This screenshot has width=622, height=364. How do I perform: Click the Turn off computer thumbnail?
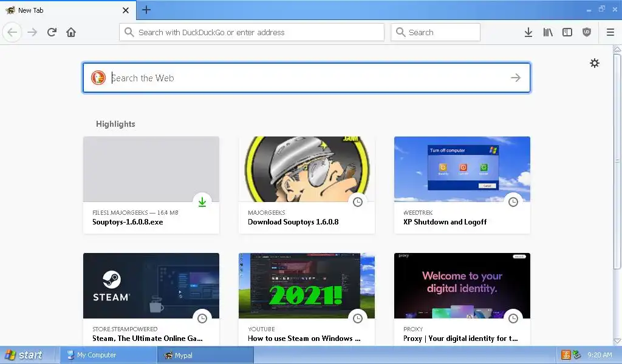(x=462, y=169)
